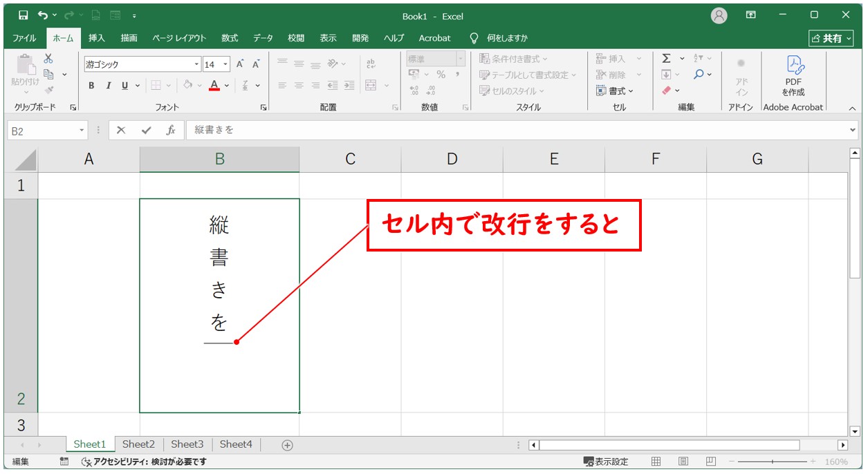
Task: Open the 書式 (Format) cell menu
Action: 615,91
